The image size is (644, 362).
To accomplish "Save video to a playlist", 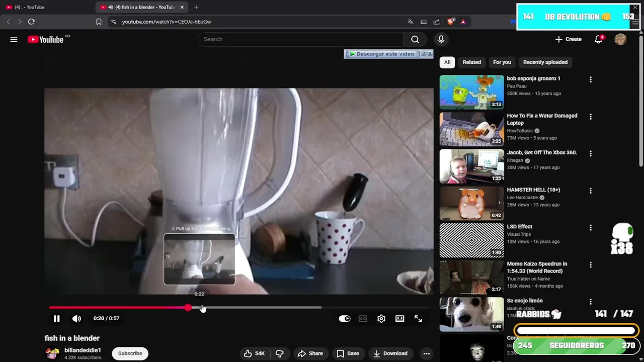I will tap(348, 353).
